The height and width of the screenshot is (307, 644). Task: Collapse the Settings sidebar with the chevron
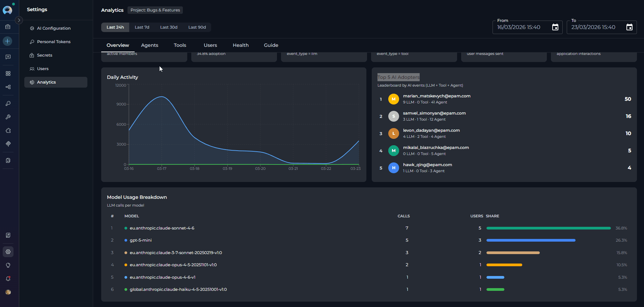19,20
